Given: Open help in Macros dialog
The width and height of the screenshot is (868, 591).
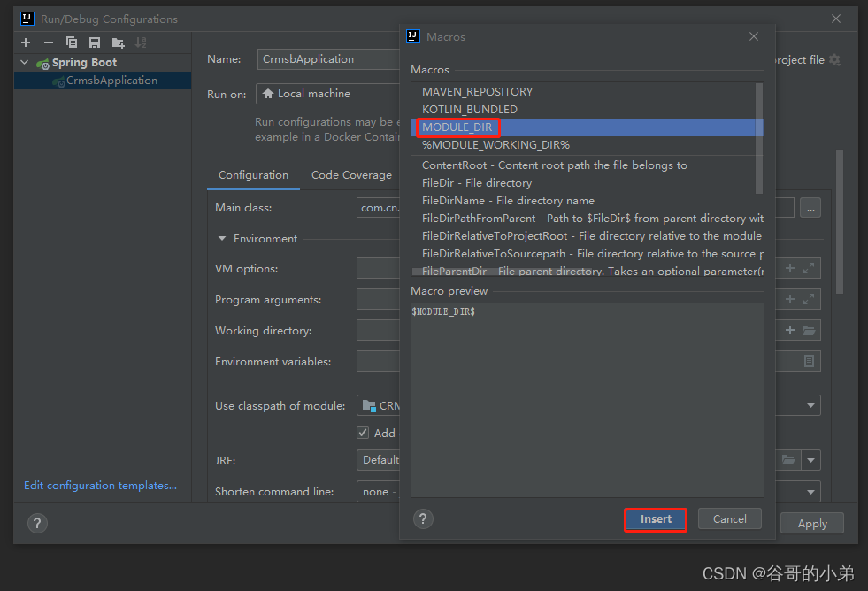Looking at the screenshot, I should tap(423, 519).
